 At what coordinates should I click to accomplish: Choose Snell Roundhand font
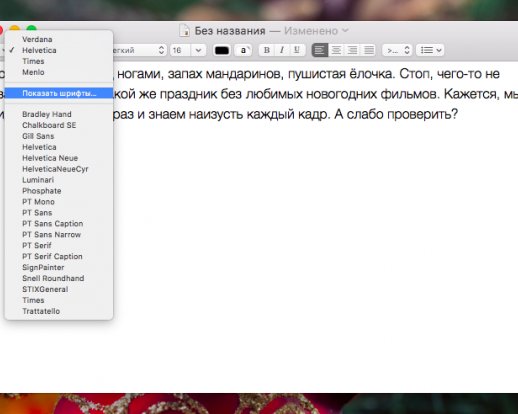coord(59,278)
